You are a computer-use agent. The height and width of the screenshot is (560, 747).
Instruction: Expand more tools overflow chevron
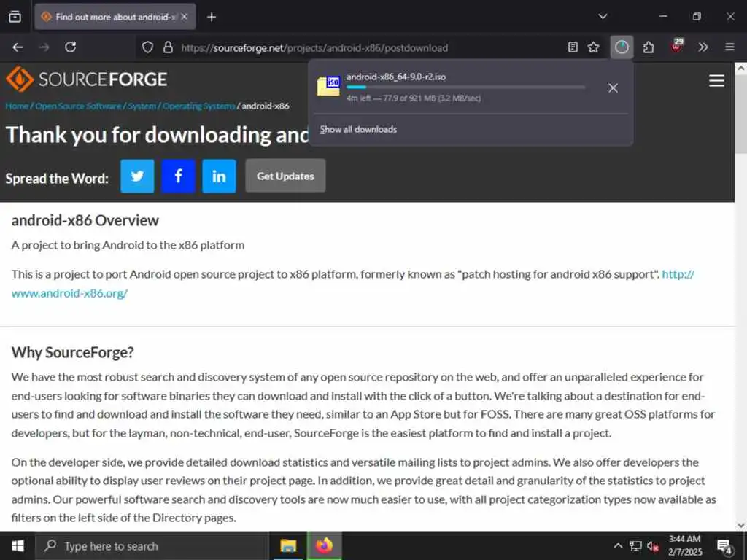[703, 47]
